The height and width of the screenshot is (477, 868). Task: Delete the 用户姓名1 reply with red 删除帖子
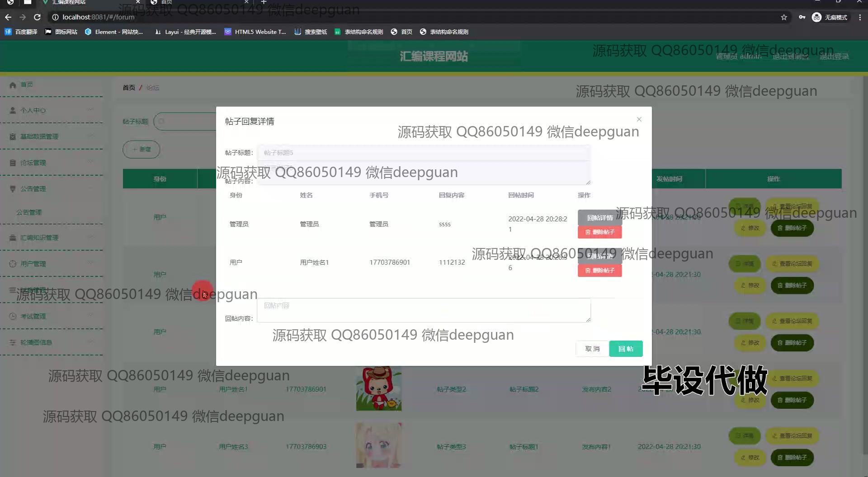599,271
